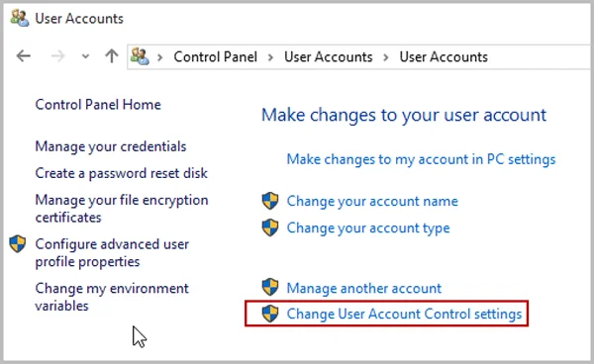The image size is (594, 364).
Task: Click the Make changes to your user account heading
Action: (404, 115)
